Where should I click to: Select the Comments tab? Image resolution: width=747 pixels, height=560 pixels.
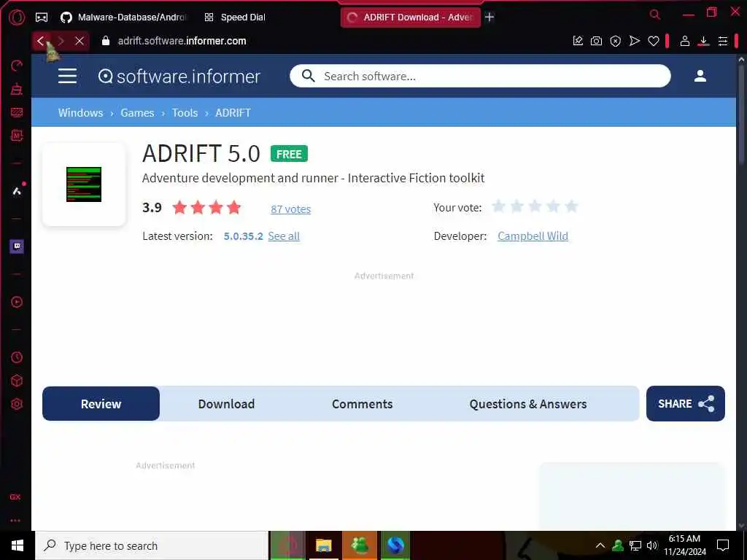(362, 404)
